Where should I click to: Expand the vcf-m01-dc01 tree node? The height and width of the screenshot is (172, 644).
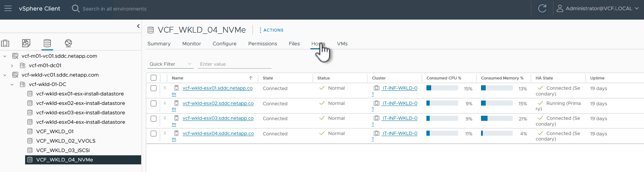pyautogui.click(x=12, y=66)
